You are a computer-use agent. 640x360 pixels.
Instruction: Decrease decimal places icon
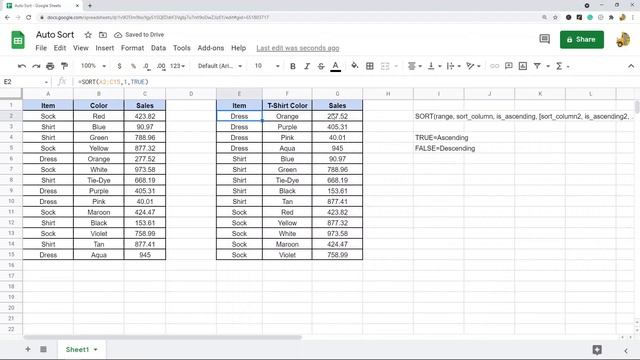[x=147, y=66]
